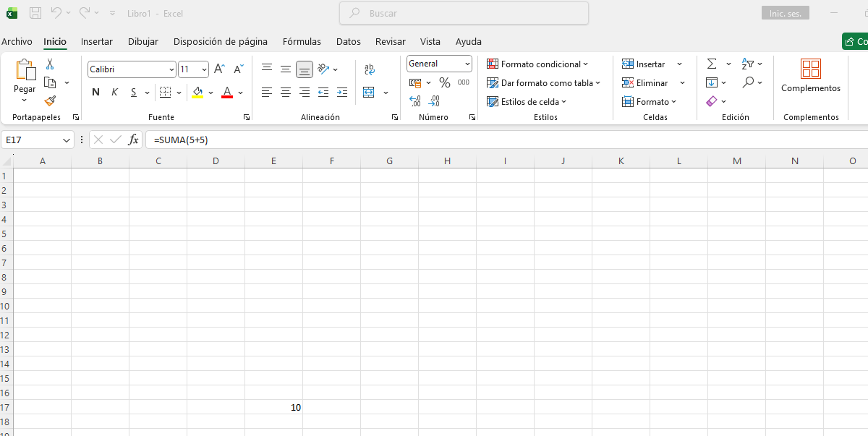Select the Format Painter brush icon

coord(50,101)
